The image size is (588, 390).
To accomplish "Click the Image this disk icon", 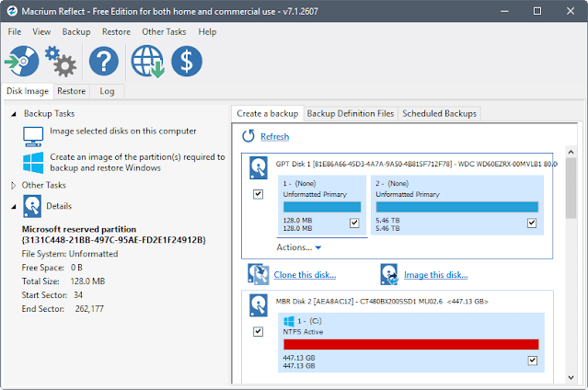I will [x=389, y=274].
